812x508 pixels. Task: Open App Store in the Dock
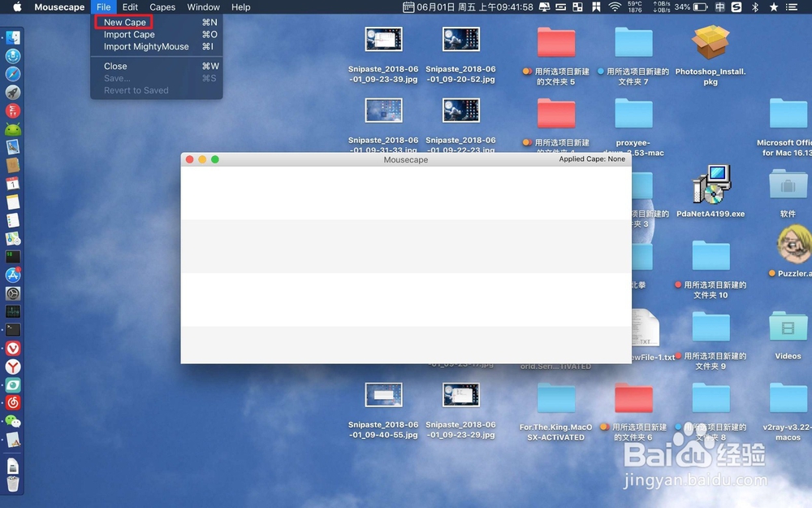(13, 275)
